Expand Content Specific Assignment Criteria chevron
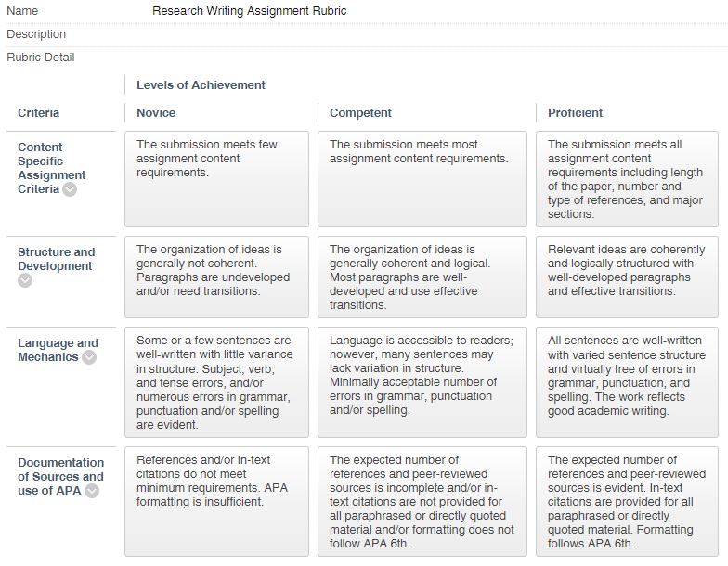The height and width of the screenshot is (566, 728). 70,189
